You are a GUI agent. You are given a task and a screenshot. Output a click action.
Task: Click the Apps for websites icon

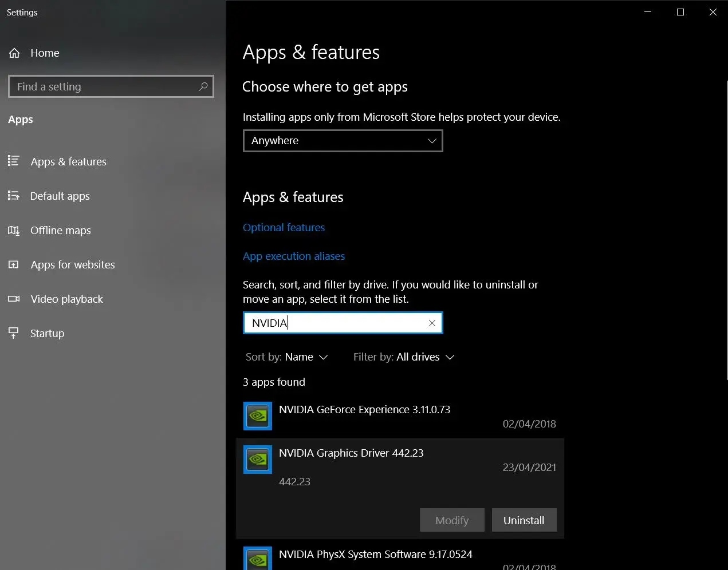(14, 265)
